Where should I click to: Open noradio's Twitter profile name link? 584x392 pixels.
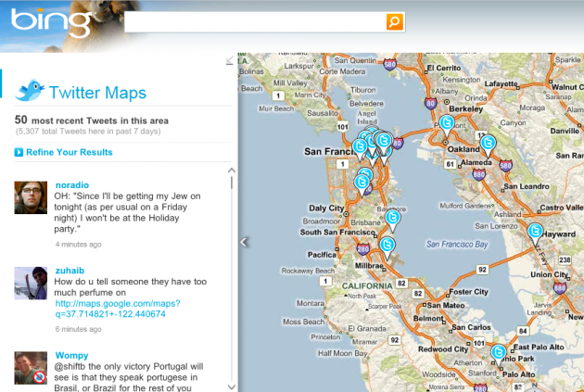pos(72,184)
